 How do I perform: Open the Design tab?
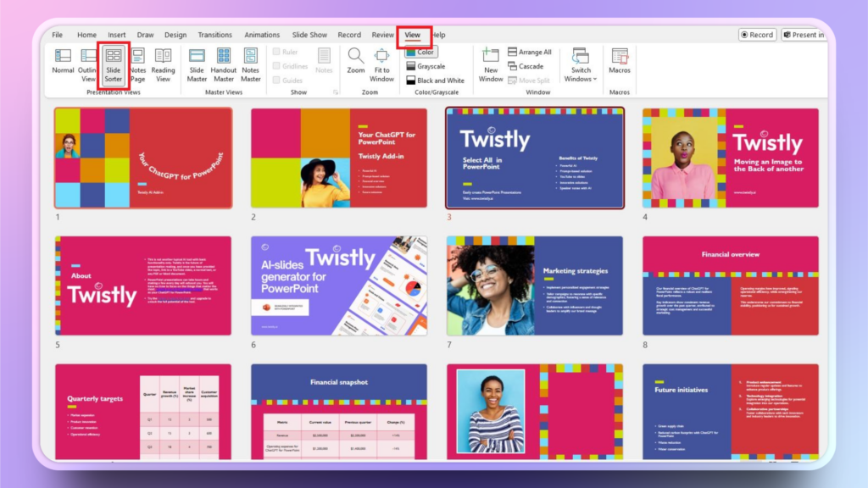point(175,35)
